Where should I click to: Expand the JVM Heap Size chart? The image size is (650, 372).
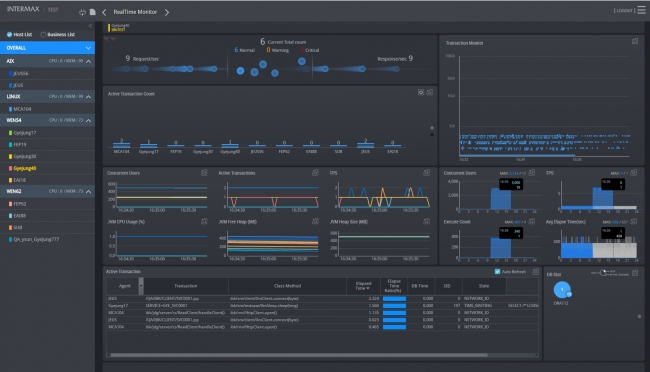tap(426, 221)
